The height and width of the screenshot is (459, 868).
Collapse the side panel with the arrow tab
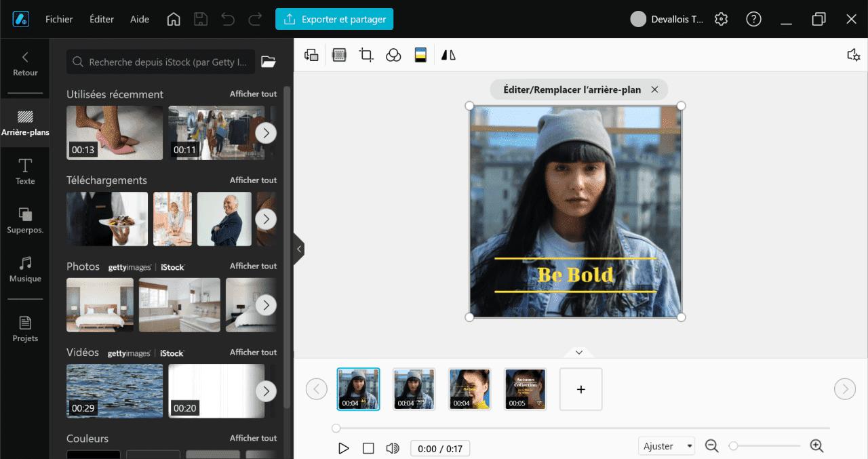click(x=299, y=249)
